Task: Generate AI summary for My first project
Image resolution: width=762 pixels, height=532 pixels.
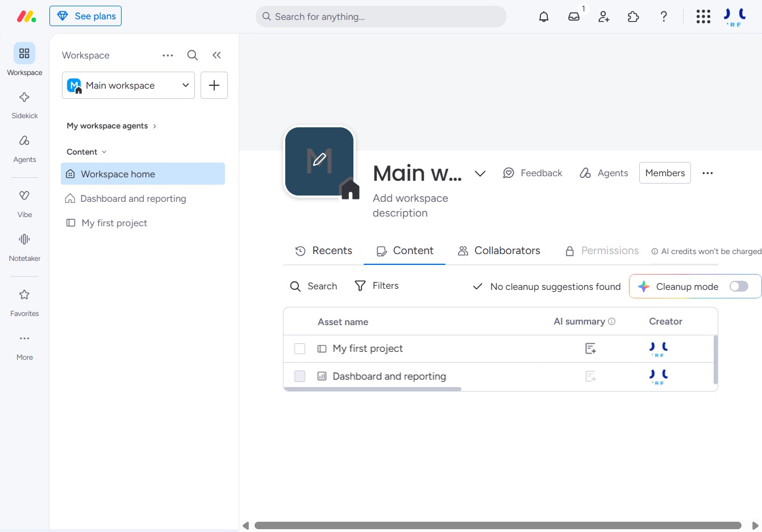Action: (x=590, y=348)
